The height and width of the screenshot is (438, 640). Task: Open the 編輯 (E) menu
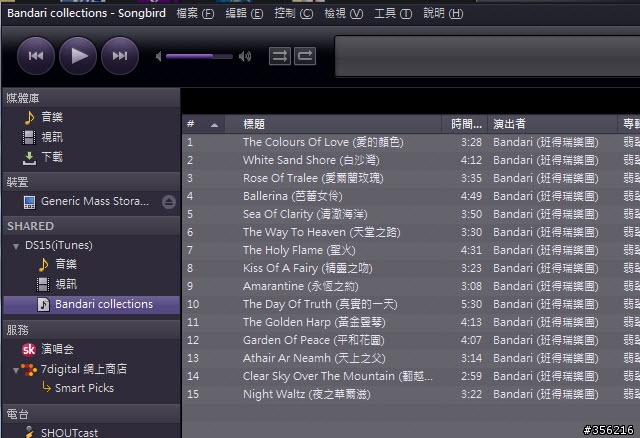pos(244,13)
